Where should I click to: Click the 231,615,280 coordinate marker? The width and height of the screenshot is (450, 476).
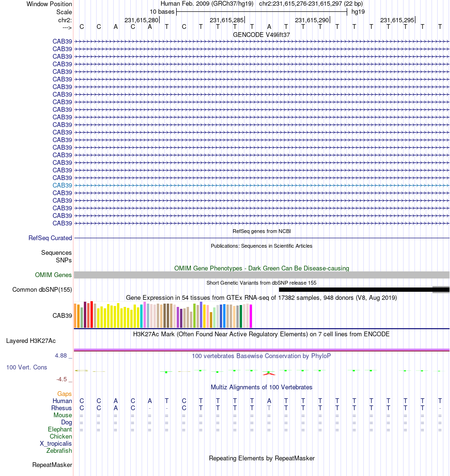coord(142,20)
